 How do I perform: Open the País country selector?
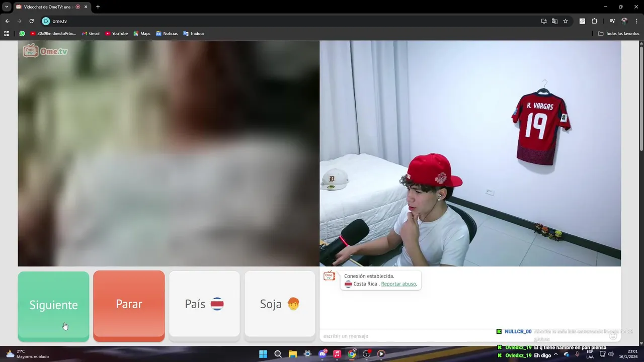204,304
